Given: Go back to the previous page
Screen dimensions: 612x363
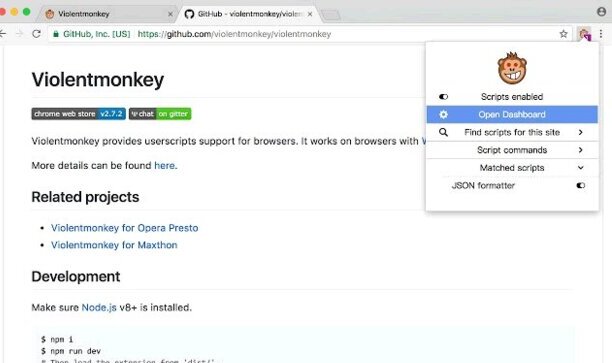Looking at the screenshot, I should coord(3,34).
